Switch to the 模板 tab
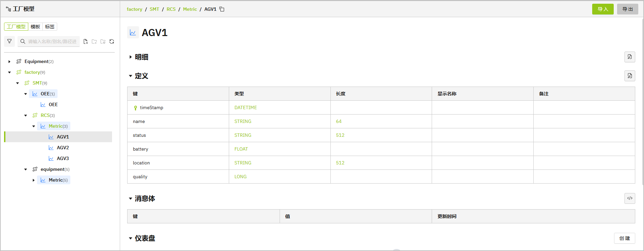Image resolution: width=644 pixels, height=251 pixels. 35,27
